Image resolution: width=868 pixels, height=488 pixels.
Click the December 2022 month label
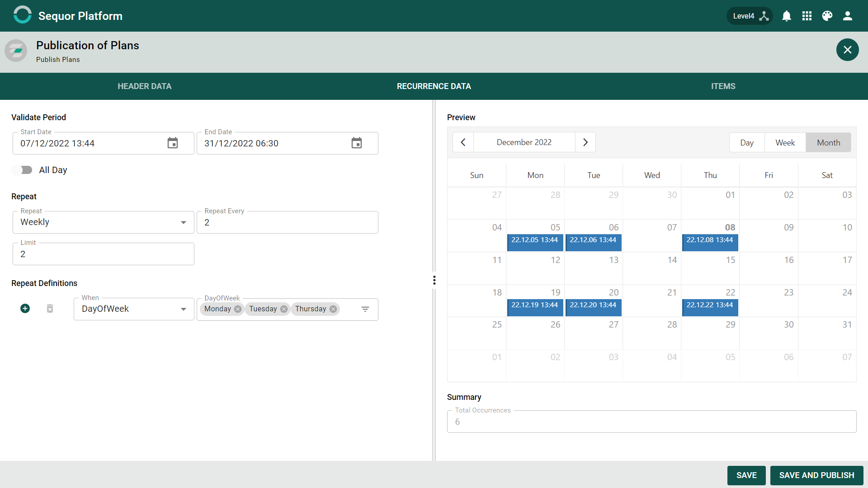(524, 142)
